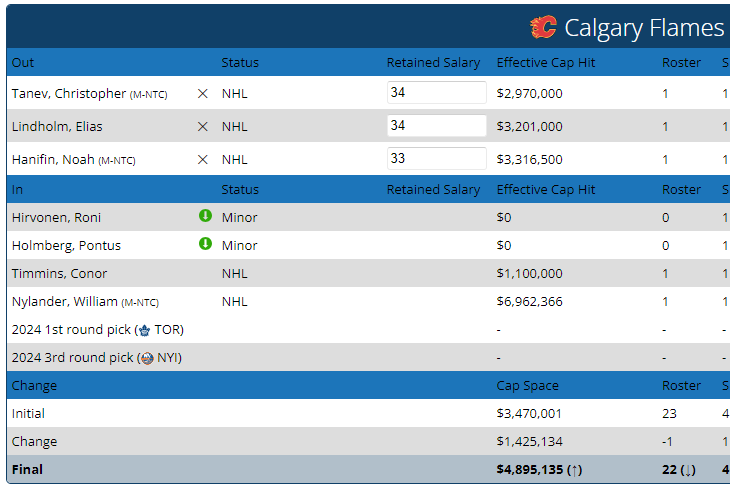Click the Initial row label
The width and height of the screenshot is (730, 485).
point(28,413)
